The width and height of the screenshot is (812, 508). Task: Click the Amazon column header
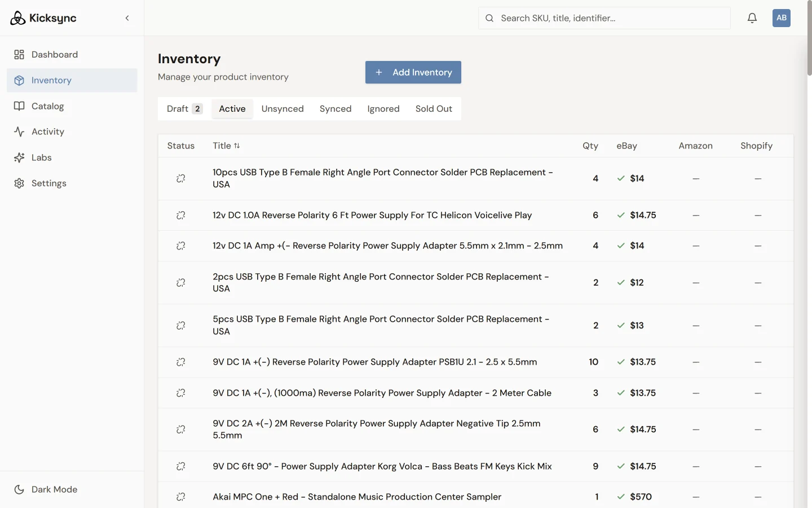click(x=695, y=146)
